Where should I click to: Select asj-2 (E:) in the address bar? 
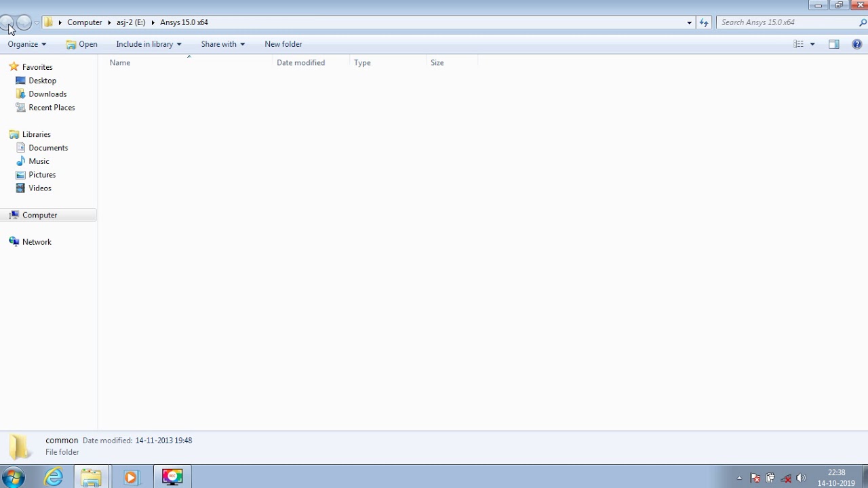(x=131, y=22)
